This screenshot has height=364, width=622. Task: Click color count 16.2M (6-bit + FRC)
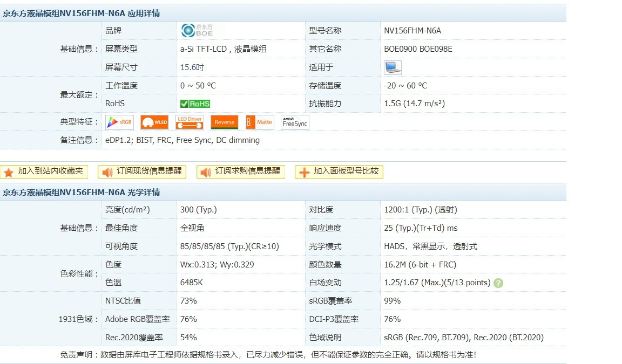(420, 265)
